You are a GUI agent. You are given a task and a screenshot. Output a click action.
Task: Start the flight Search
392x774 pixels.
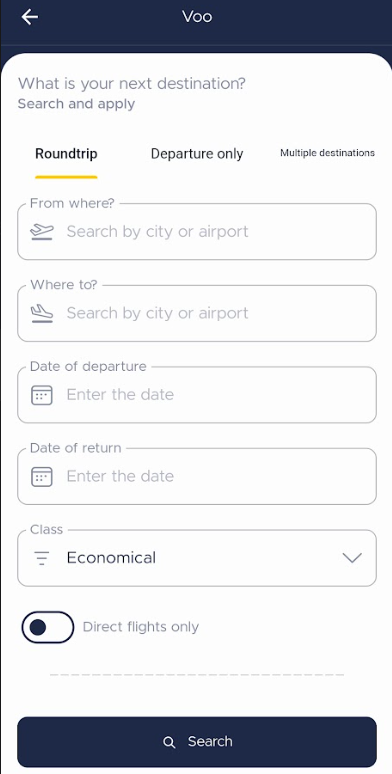197,742
